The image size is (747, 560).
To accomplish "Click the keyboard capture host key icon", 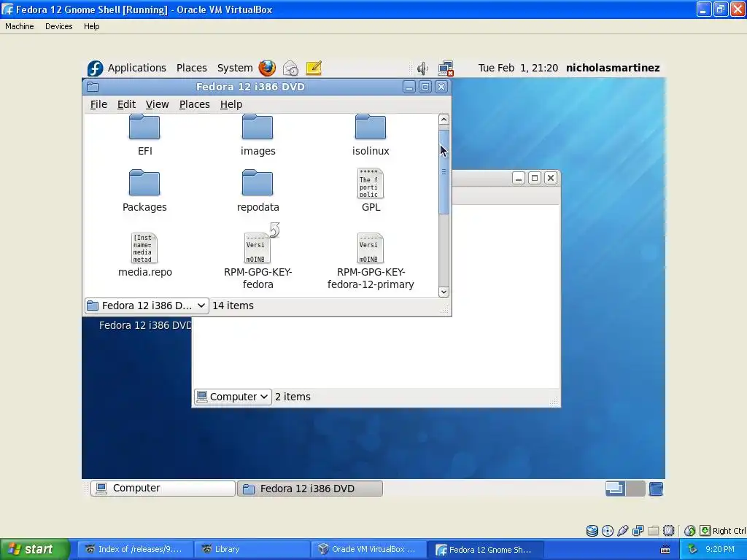I will tap(705, 531).
